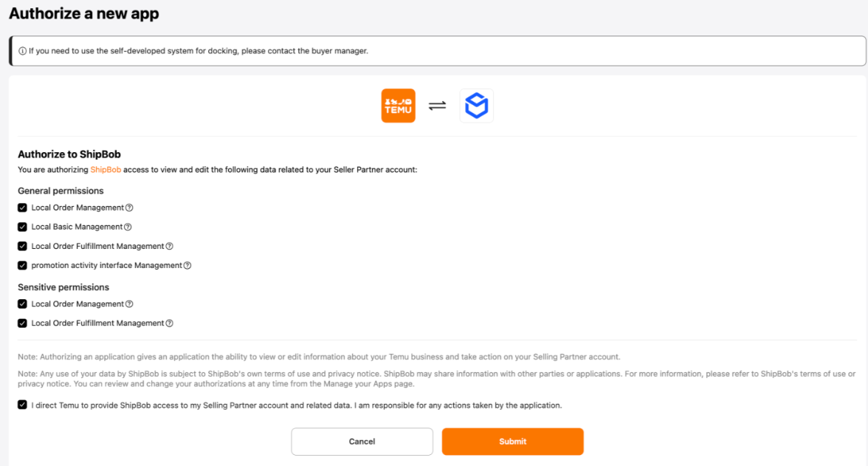The width and height of the screenshot is (868, 466).
Task: Click the Submit button
Action: (x=512, y=441)
